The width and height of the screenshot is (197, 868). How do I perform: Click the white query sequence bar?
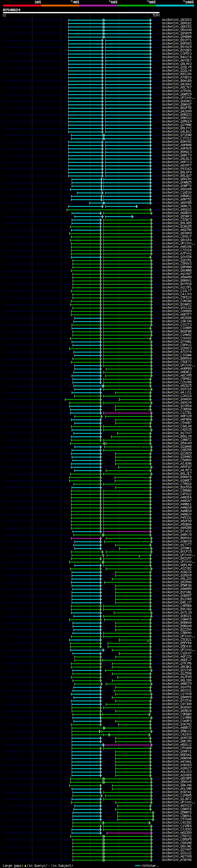[x=81, y=13]
